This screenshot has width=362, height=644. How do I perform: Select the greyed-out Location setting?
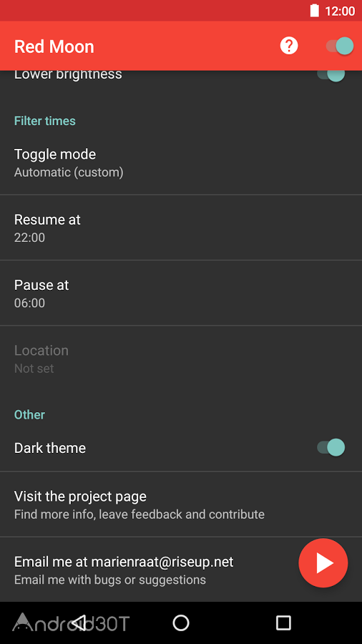pos(181,358)
